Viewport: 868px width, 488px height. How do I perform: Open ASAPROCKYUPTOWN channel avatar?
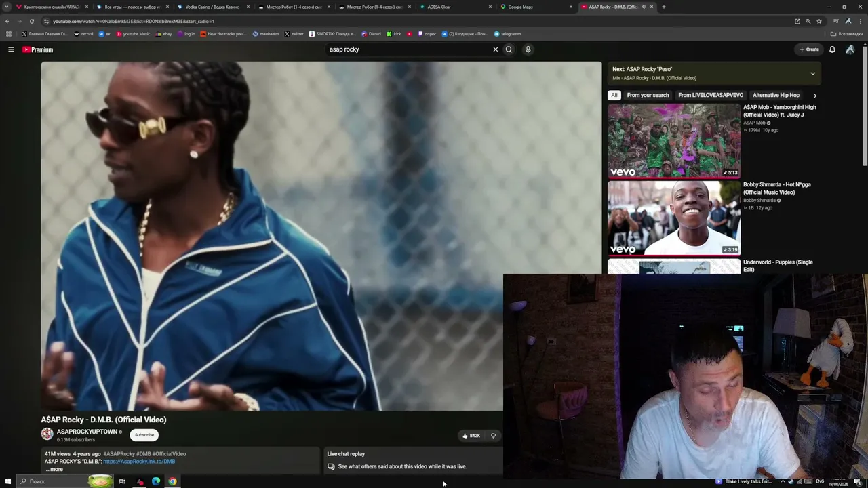coord(47,434)
